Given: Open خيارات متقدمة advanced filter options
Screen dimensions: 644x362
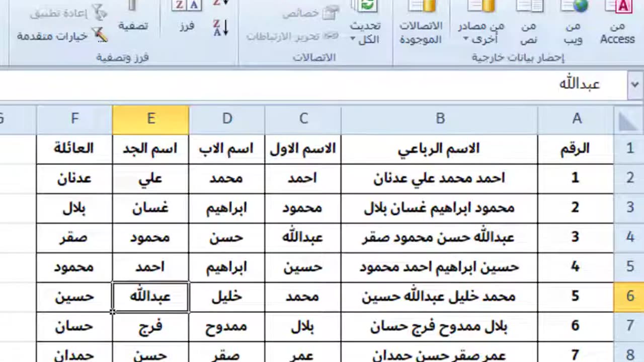Looking at the screenshot, I should pyautogui.click(x=62, y=36).
